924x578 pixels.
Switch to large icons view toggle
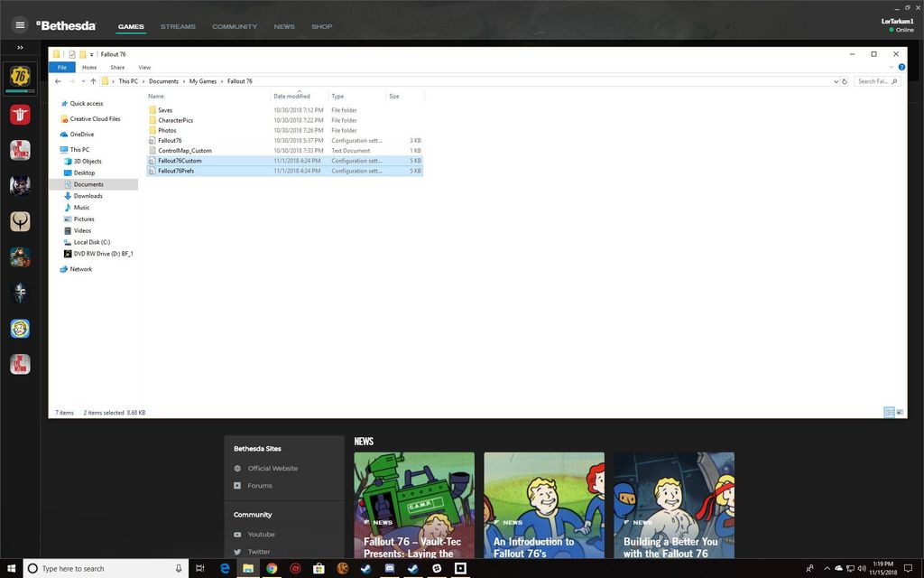900,412
